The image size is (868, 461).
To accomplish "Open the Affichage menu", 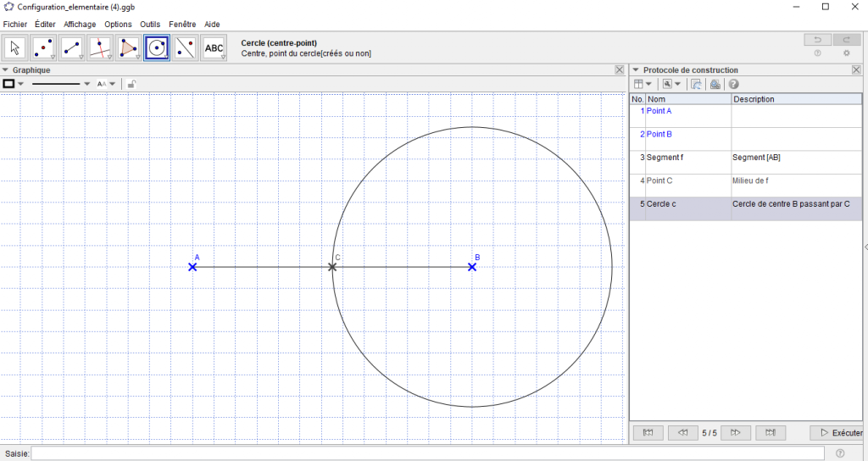I will (x=80, y=25).
